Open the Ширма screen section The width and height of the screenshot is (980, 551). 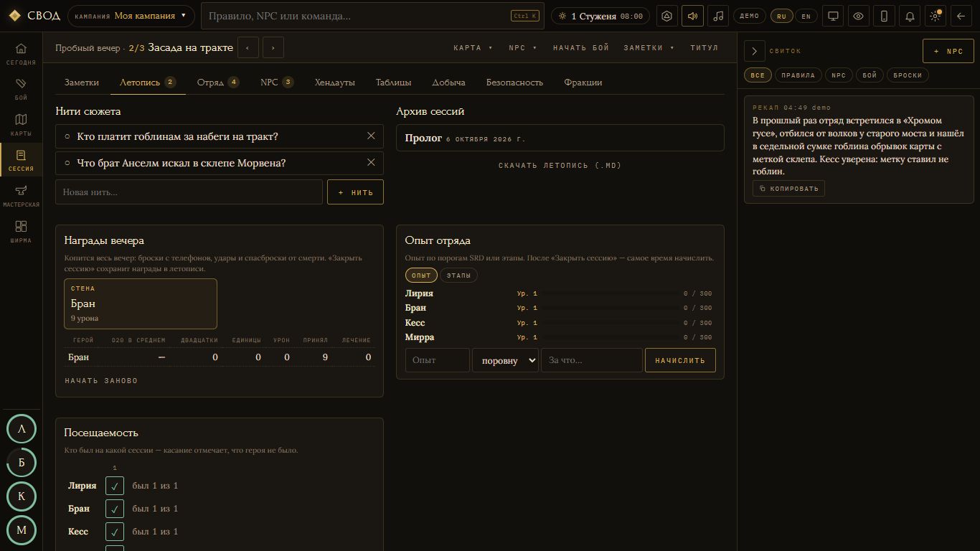(x=21, y=232)
